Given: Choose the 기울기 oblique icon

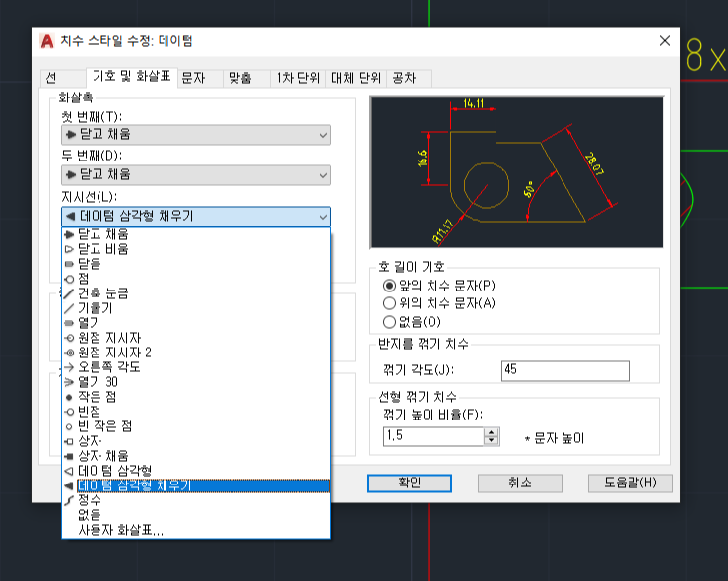Looking at the screenshot, I should point(69,308).
